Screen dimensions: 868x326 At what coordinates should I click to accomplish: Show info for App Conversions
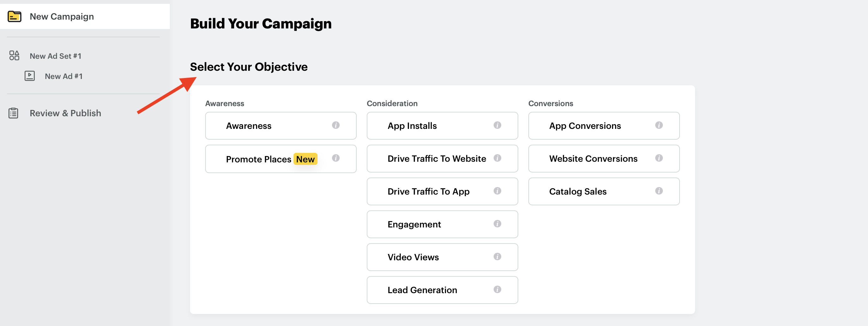click(x=659, y=125)
